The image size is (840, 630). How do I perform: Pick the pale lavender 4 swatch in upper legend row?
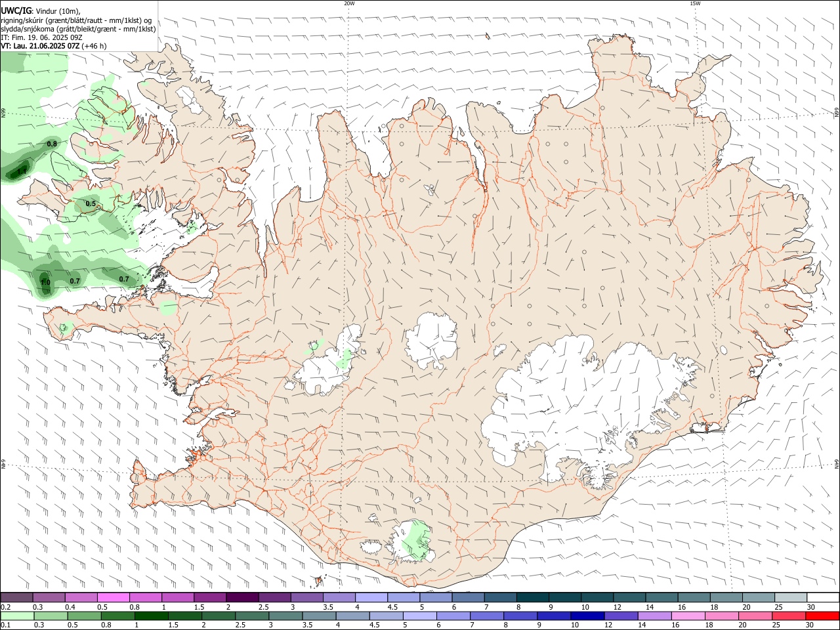point(371,597)
